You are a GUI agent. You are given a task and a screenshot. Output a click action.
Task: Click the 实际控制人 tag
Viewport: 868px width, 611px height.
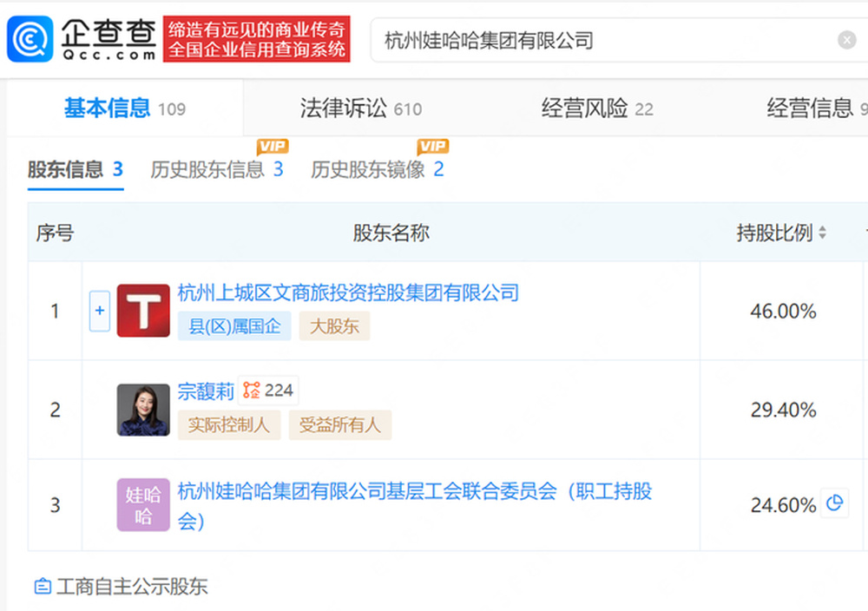coord(229,425)
